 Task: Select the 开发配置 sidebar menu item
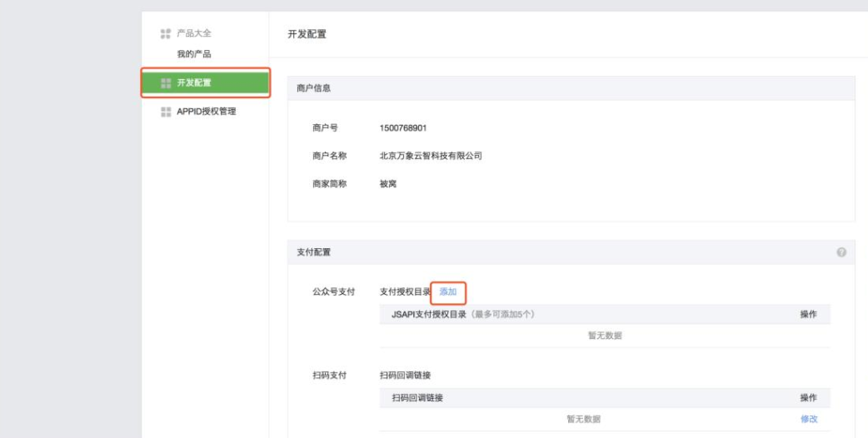click(x=205, y=82)
